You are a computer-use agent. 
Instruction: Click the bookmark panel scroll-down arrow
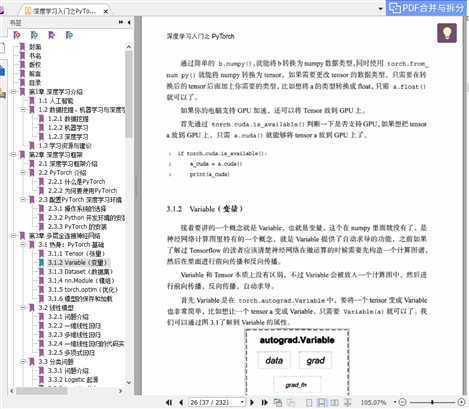coord(129,382)
